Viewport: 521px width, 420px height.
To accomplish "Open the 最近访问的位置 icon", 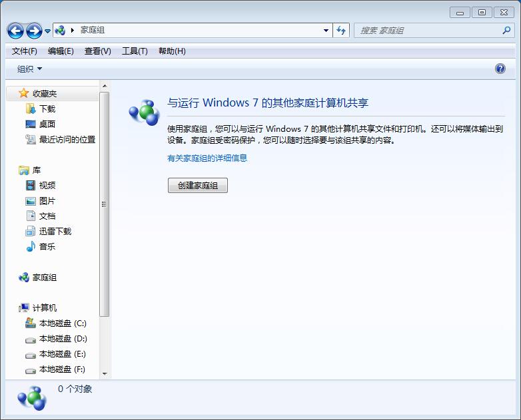I will pos(31,140).
